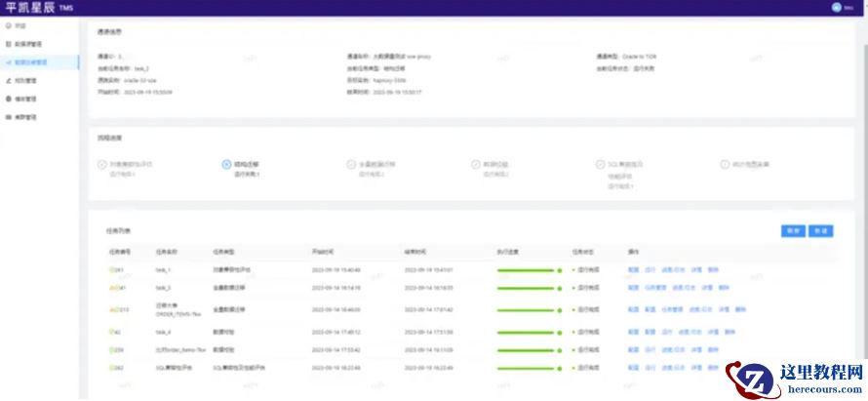Click the 结构迁移 step label
Image resolution: width=868 pixels, height=401 pixels.
[x=247, y=165]
